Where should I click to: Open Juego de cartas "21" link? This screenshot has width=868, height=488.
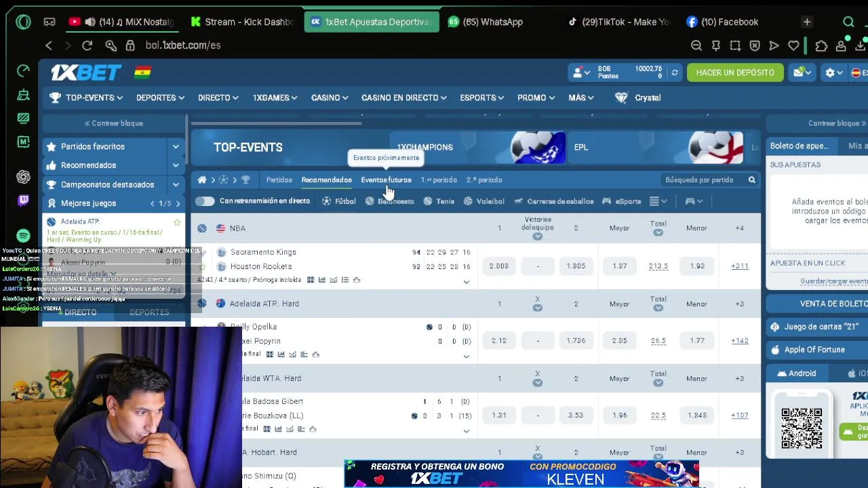[818, 327]
